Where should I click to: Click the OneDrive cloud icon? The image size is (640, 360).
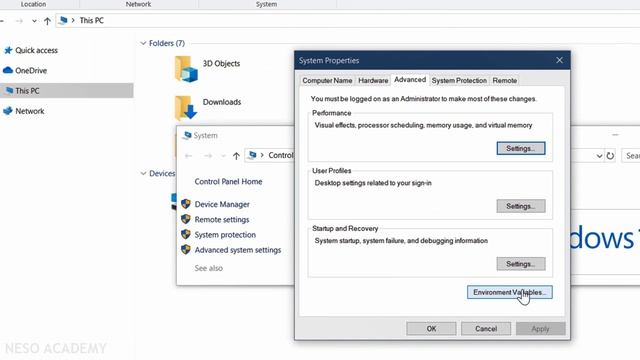point(8,70)
